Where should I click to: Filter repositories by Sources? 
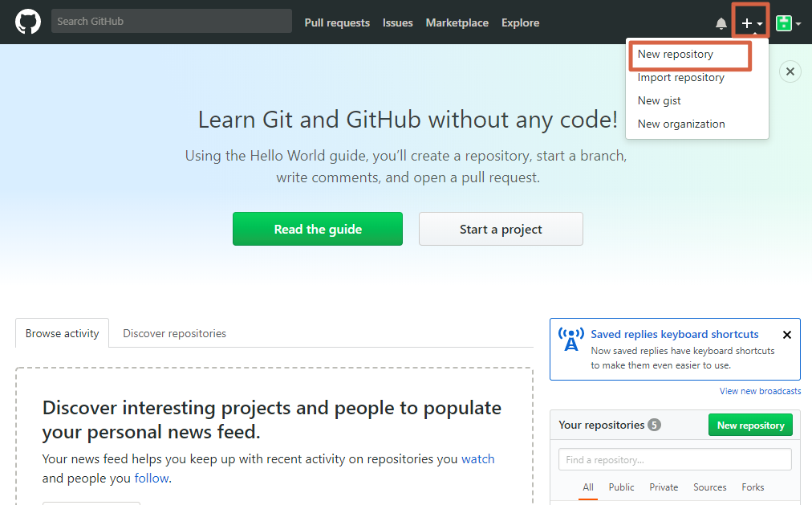709,487
